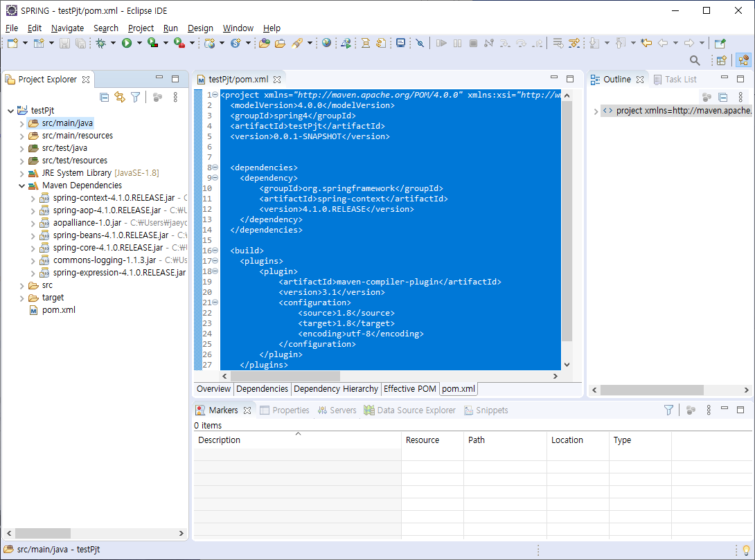Click the New wizard toolbar icon
This screenshot has height=560, width=755.
click(x=12, y=44)
